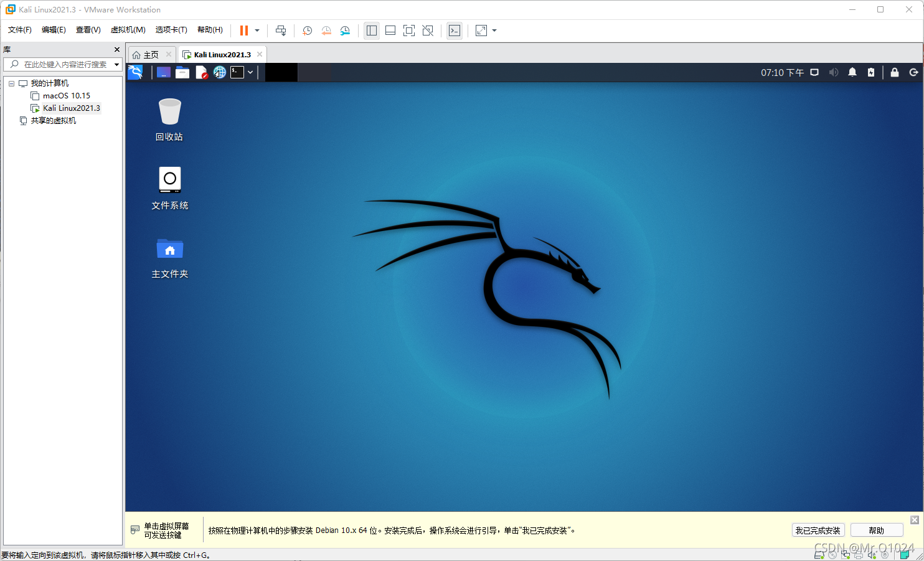Open the 文件(F) menu
This screenshot has width=924, height=561.
(20, 30)
